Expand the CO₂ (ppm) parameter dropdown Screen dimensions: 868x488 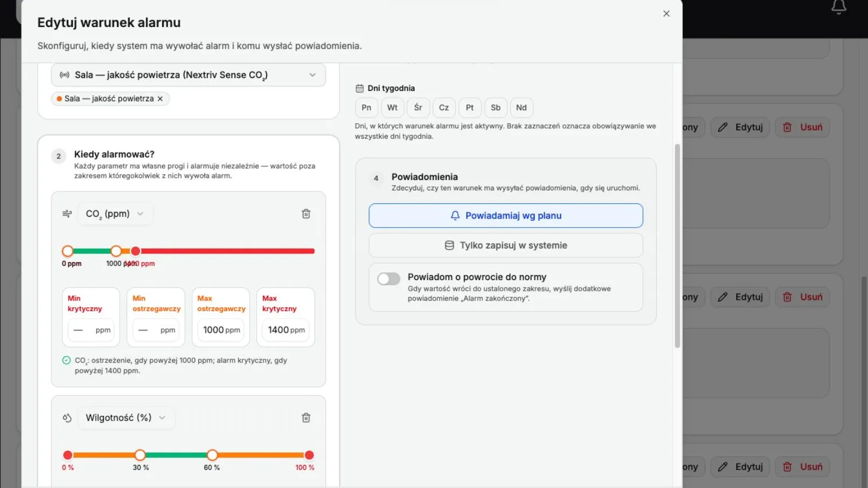pos(115,213)
